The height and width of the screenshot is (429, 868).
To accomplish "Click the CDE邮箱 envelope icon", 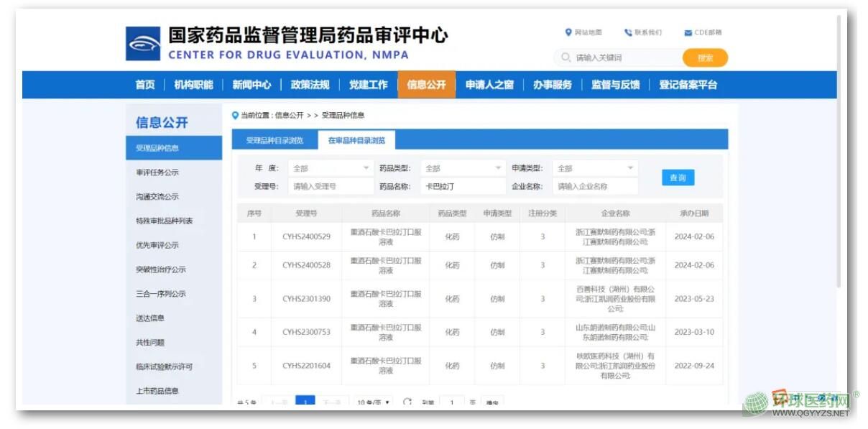I will click(688, 32).
